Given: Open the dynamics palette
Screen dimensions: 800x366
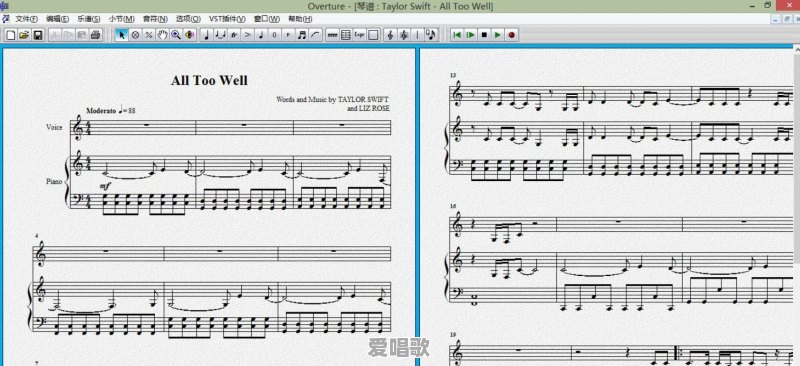Looking at the screenshot, I should (x=288, y=35).
